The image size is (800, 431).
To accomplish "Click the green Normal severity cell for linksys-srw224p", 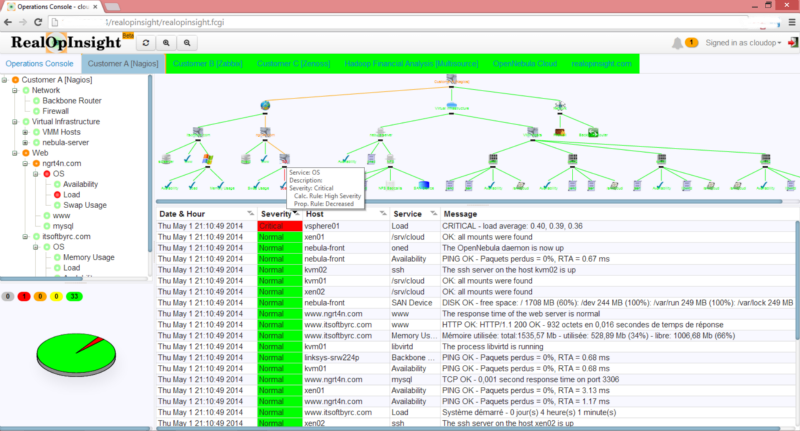I will pyautogui.click(x=280, y=358).
